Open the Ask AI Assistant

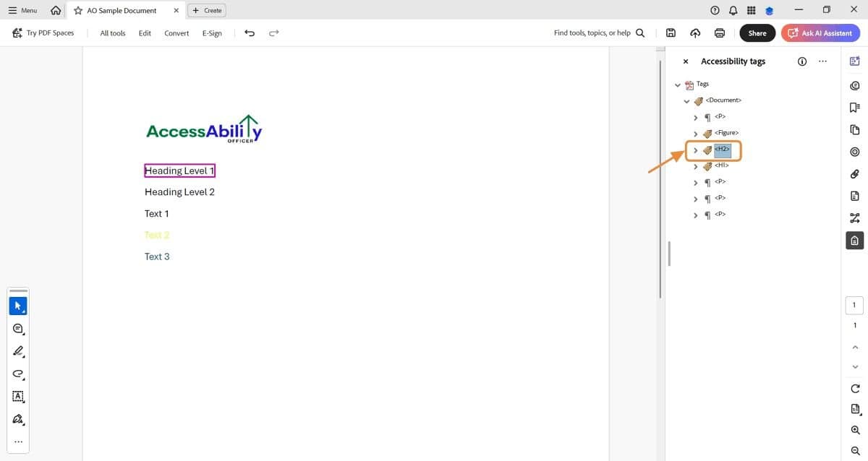click(x=820, y=33)
